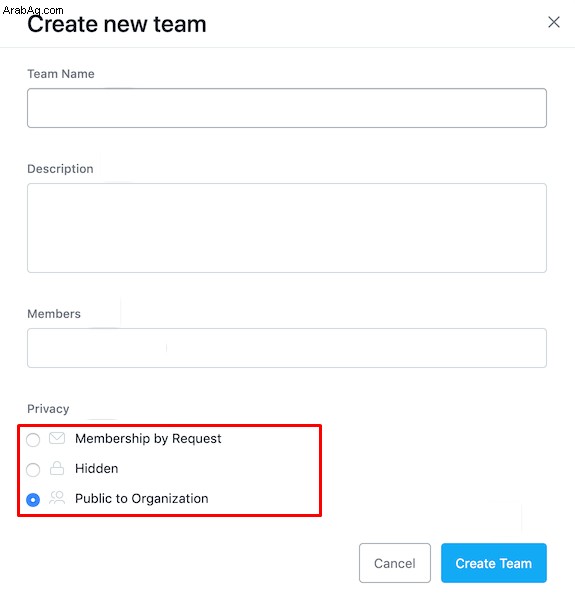The height and width of the screenshot is (607, 575).
Task: Cancel team creation
Action: [x=395, y=563]
